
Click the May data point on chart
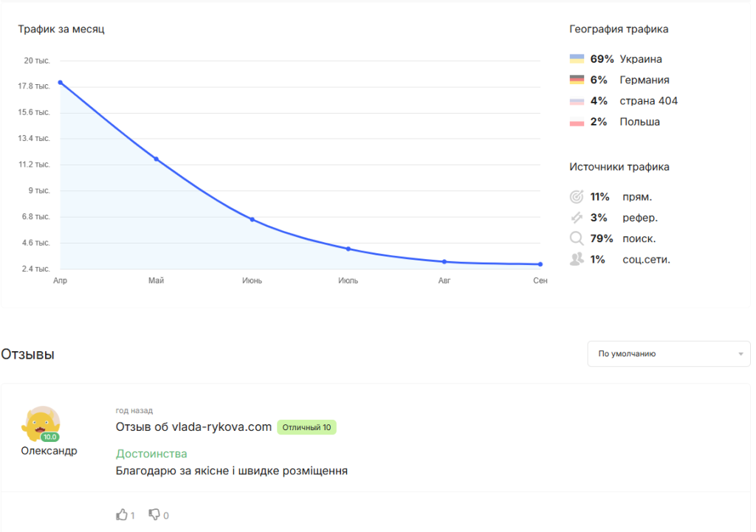(157, 159)
